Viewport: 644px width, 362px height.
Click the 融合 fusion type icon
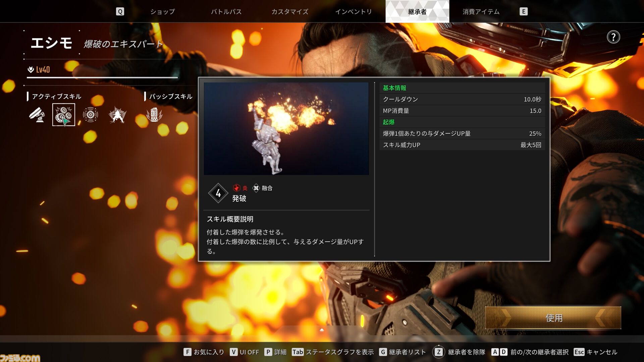click(256, 188)
